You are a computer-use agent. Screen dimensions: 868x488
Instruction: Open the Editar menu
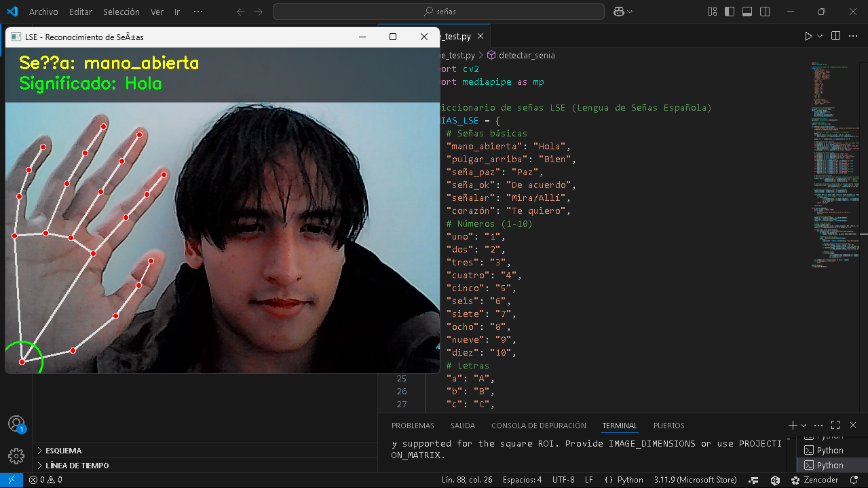tap(81, 12)
